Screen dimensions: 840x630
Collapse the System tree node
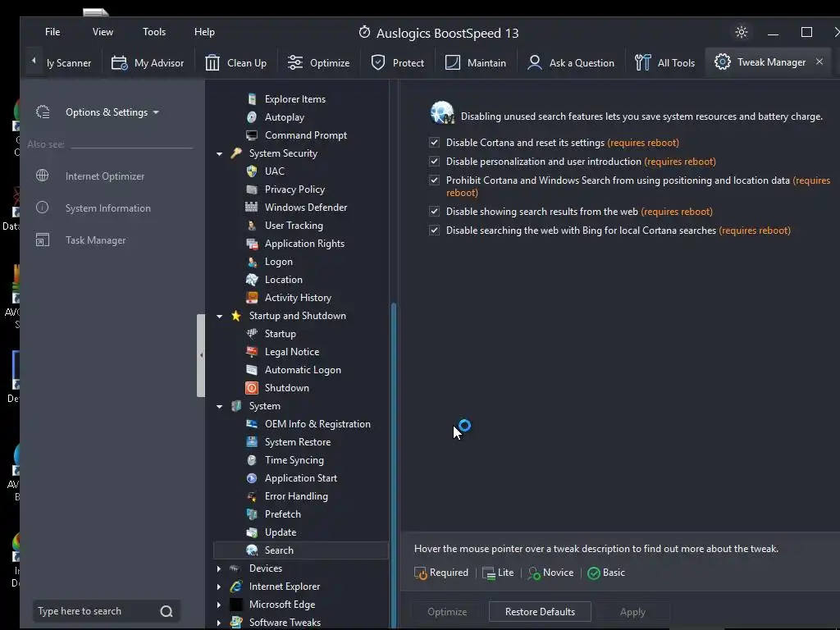pyautogui.click(x=220, y=407)
